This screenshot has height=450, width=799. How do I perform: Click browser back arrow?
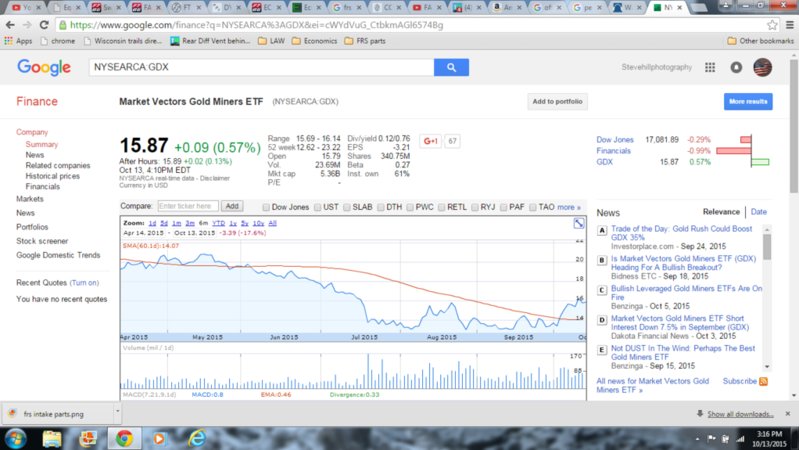[x=10, y=24]
